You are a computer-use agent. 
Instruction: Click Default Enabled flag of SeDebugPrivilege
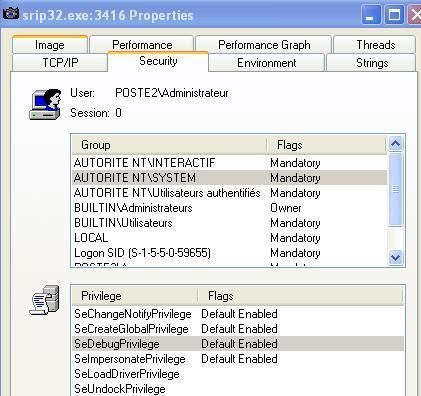[239, 344]
